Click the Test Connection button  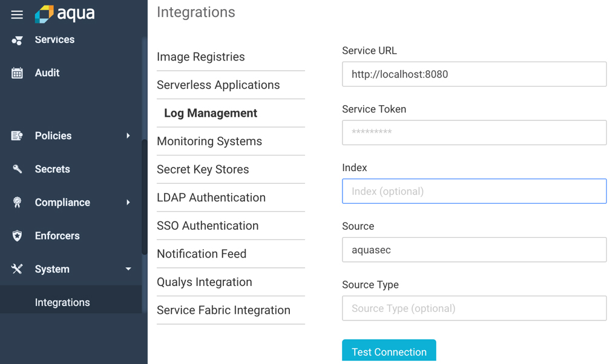point(389,351)
